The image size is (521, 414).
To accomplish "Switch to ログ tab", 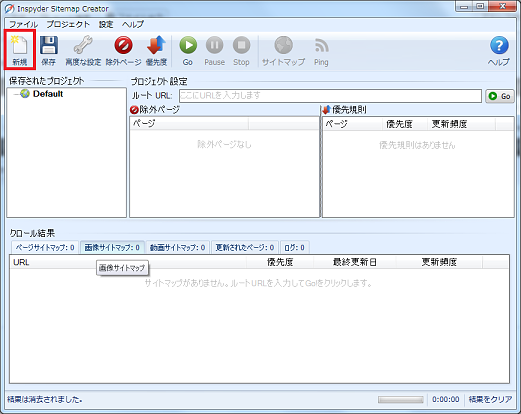I will click(x=295, y=248).
